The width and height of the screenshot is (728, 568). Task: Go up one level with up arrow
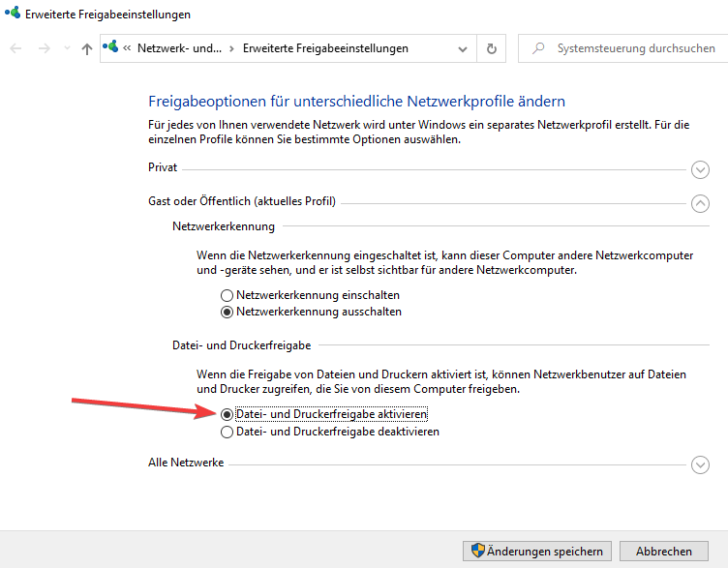pyautogui.click(x=87, y=48)
